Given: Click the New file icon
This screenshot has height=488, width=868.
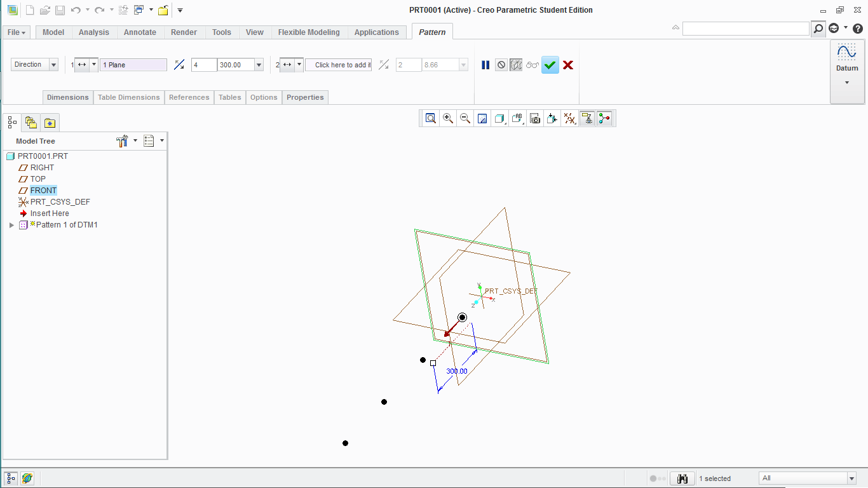Looking at the screenshot, I should (x=30, y=10).
